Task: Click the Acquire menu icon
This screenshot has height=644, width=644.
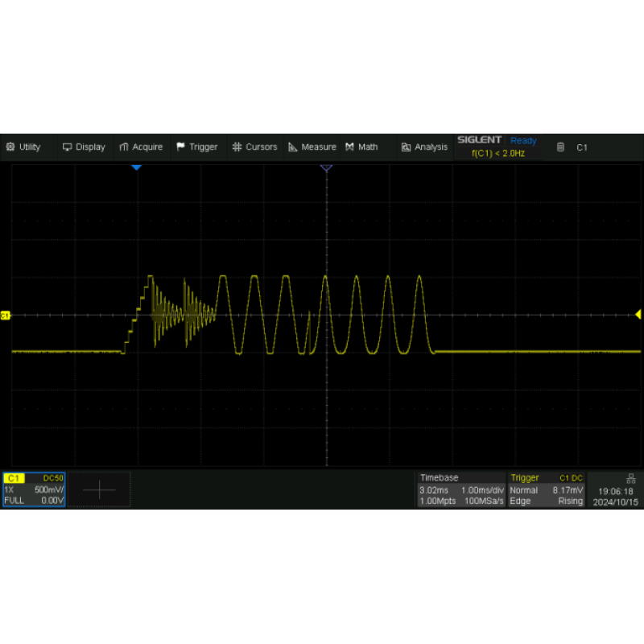Action: (124, 147)
